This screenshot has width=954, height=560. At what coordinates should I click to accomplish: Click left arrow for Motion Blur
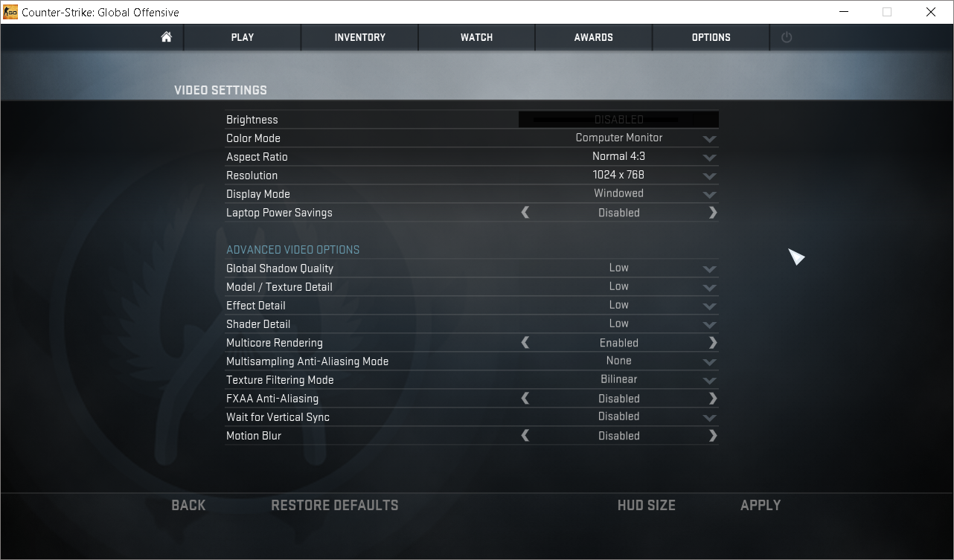(x=525, y=436)
